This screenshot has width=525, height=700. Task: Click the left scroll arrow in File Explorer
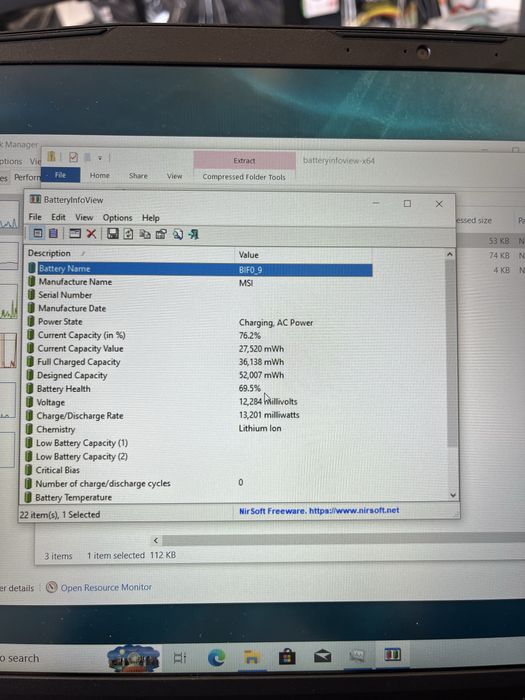[x=156, y=541]
